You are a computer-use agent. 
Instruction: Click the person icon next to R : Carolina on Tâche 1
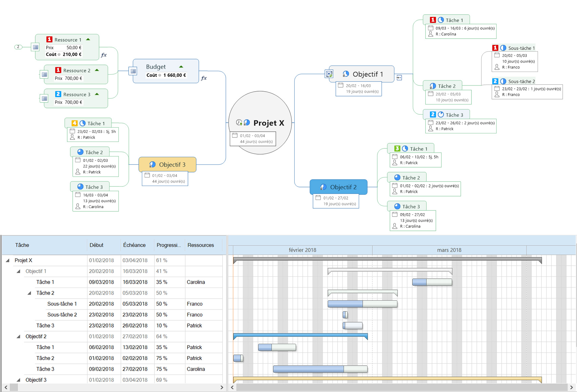pyautogui.click(x=431, y=34)
